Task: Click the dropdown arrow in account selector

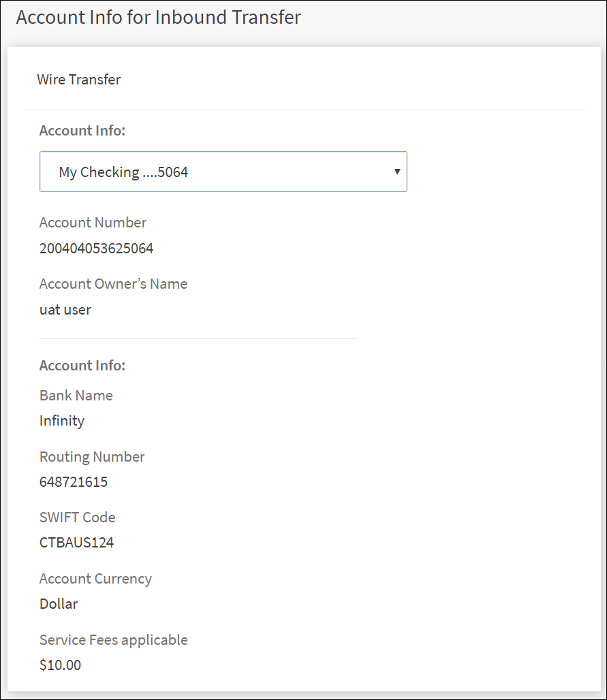Action: pos(397,172)
